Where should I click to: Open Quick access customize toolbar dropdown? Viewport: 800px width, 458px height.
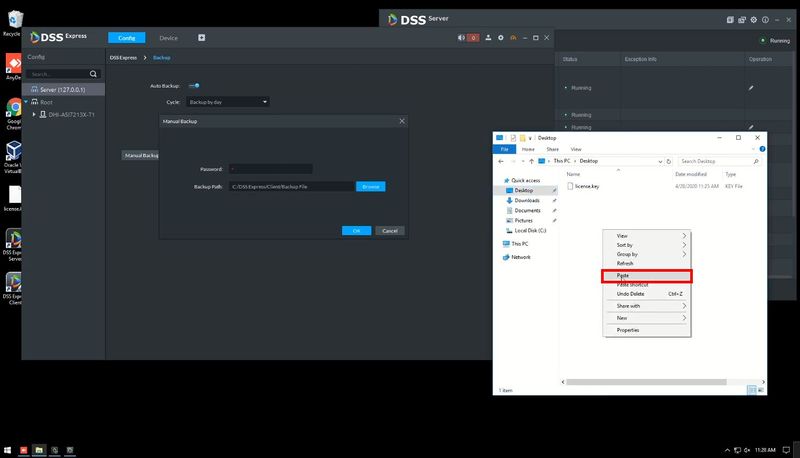[530, 138]
